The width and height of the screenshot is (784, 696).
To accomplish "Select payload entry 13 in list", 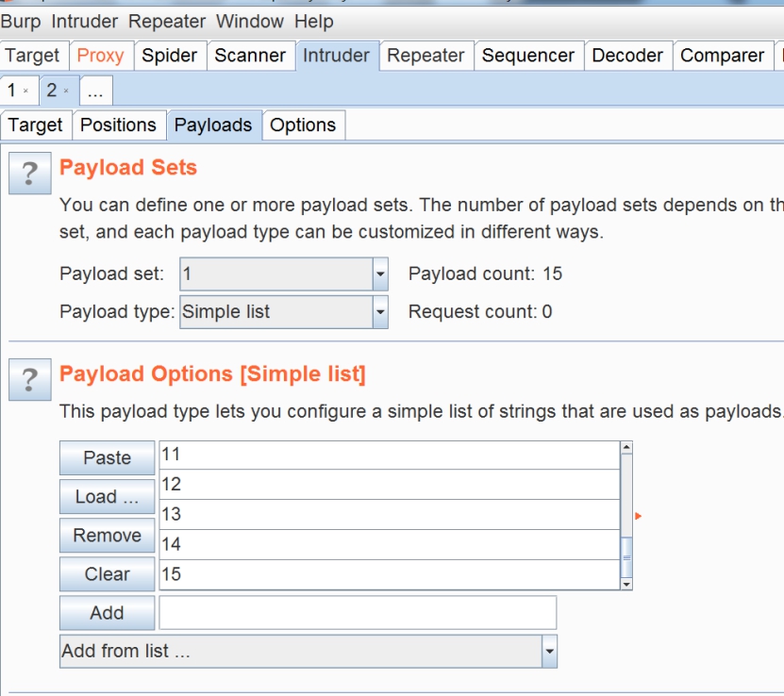I will point(390,514).
